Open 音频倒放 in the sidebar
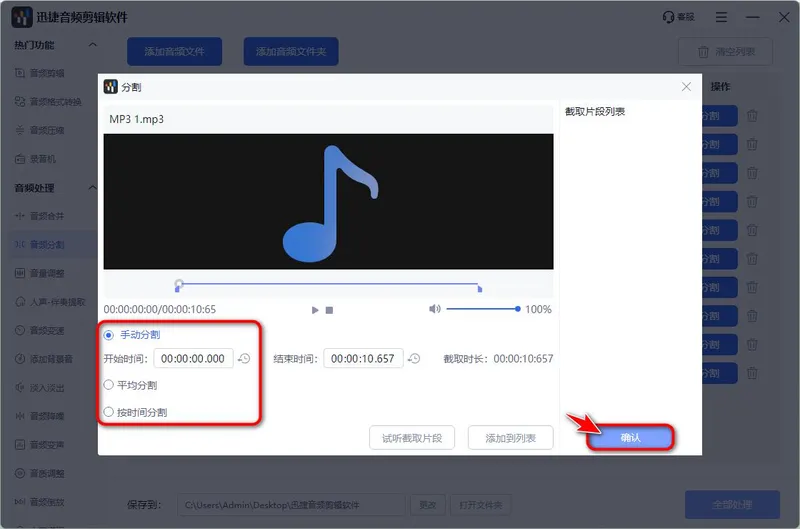Screen dimensions: 800x529 tap(40, 502)
